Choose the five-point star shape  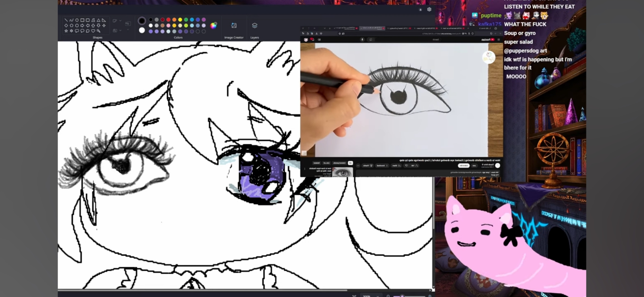coord(66,31)
